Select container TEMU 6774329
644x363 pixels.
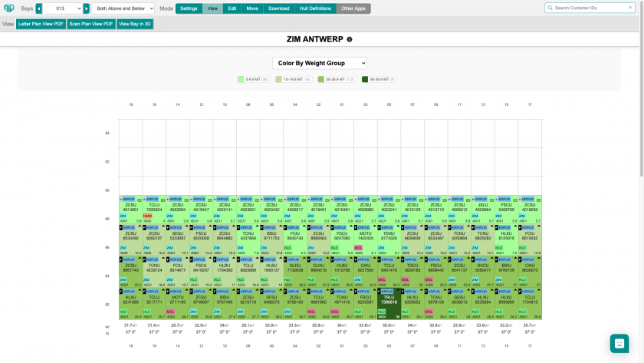(x=389, y=239)
